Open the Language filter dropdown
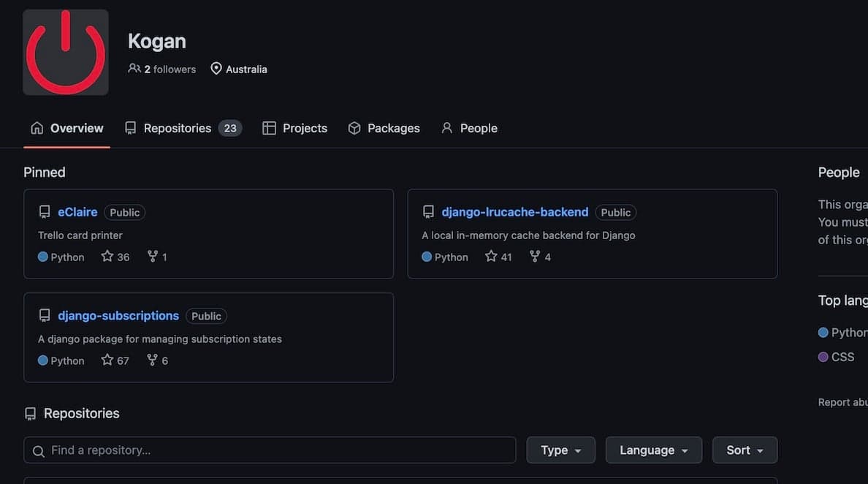The height and width of the screenshot is (484, 868). pos(654,450)
